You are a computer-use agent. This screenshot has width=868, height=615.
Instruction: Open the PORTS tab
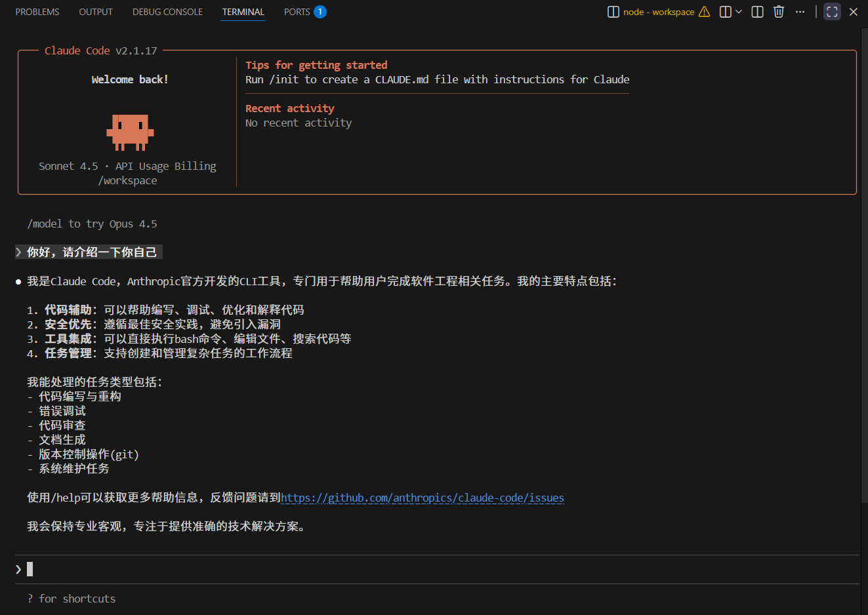click(x=297, y=12)
